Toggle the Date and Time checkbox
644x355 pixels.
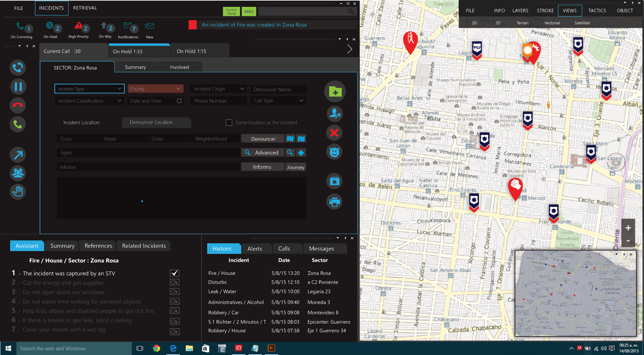(x=179, y=101)
